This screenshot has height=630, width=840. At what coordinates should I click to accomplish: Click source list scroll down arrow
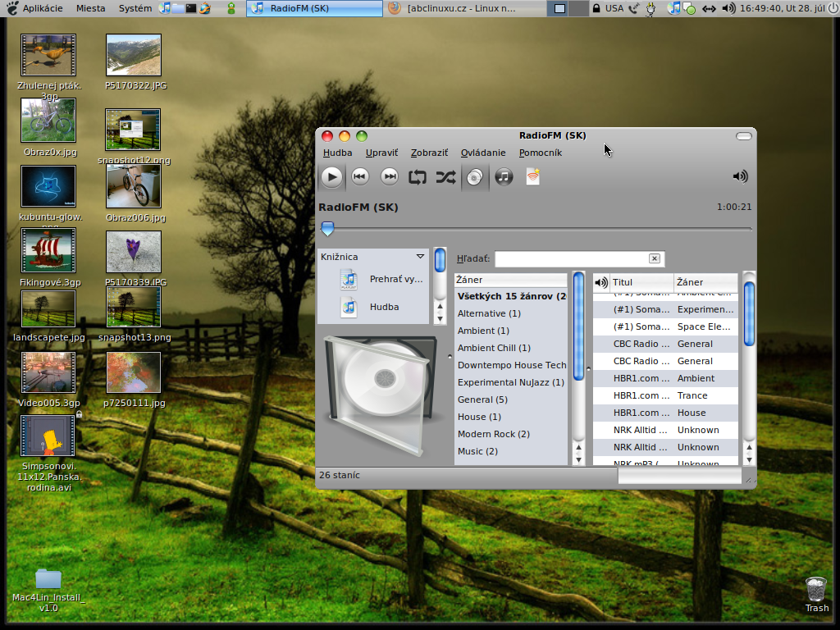coord(440,319)
